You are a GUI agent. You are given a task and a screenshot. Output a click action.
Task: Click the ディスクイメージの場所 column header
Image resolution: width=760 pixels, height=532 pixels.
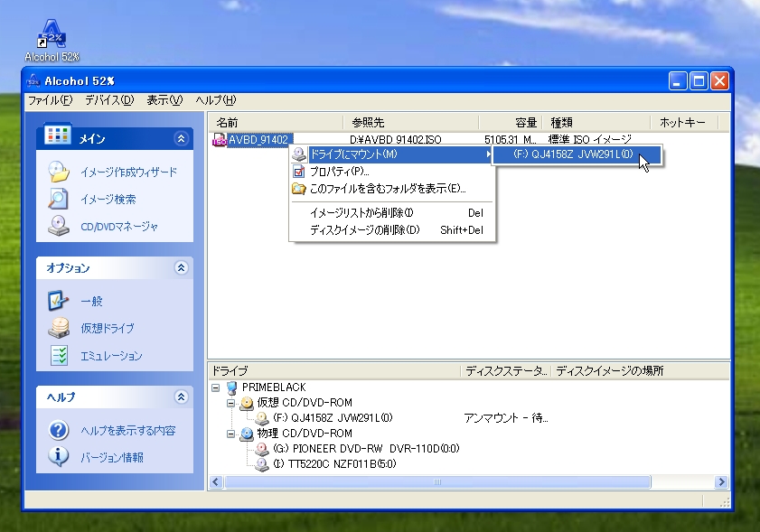click(640, 371)
